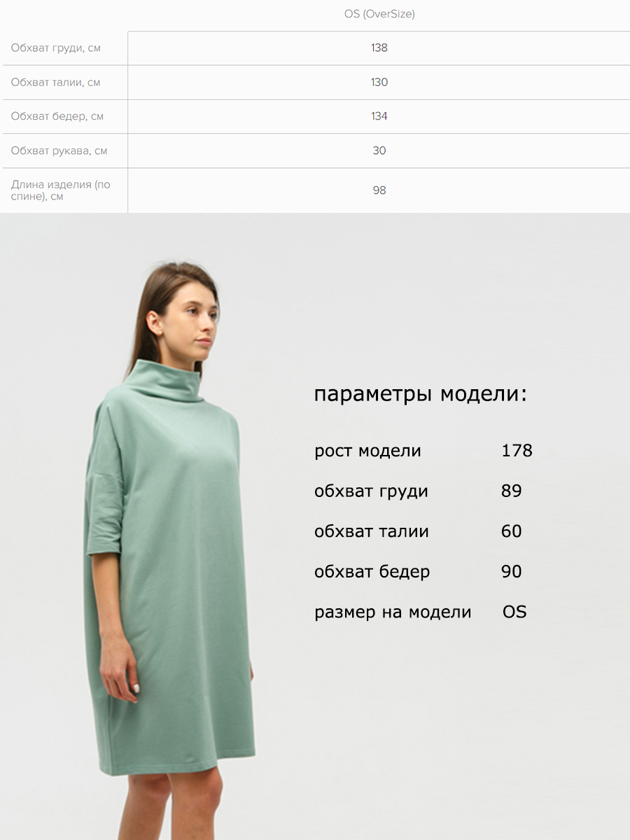Screen dimensions: 630x840
Task: Select the Обхват бедер, см row label
Action: (57, 116)
